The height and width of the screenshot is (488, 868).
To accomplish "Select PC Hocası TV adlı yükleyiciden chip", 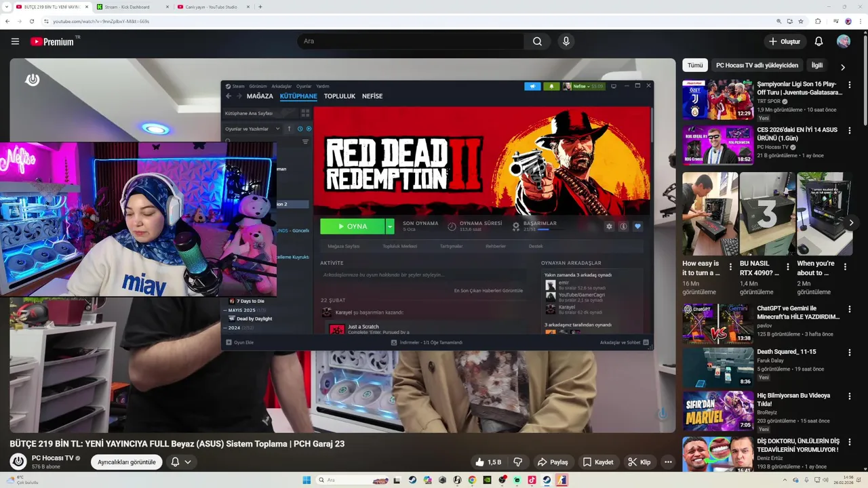I will tap(757, 65).
